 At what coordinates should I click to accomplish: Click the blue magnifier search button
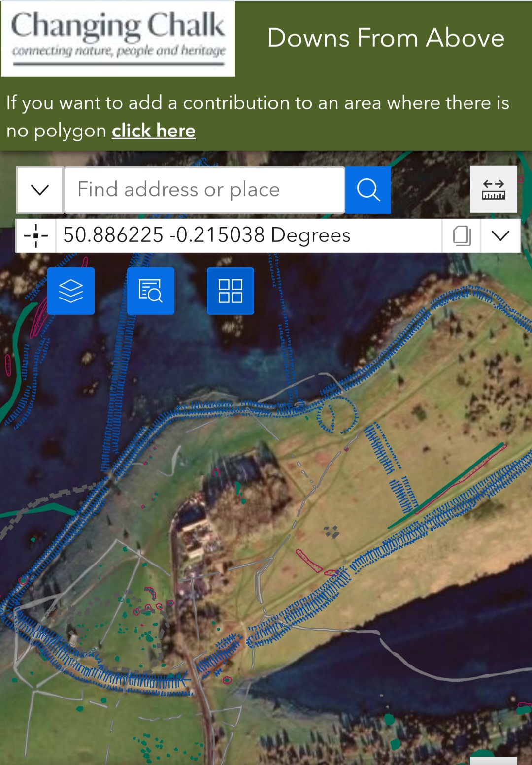pos(368,190)
